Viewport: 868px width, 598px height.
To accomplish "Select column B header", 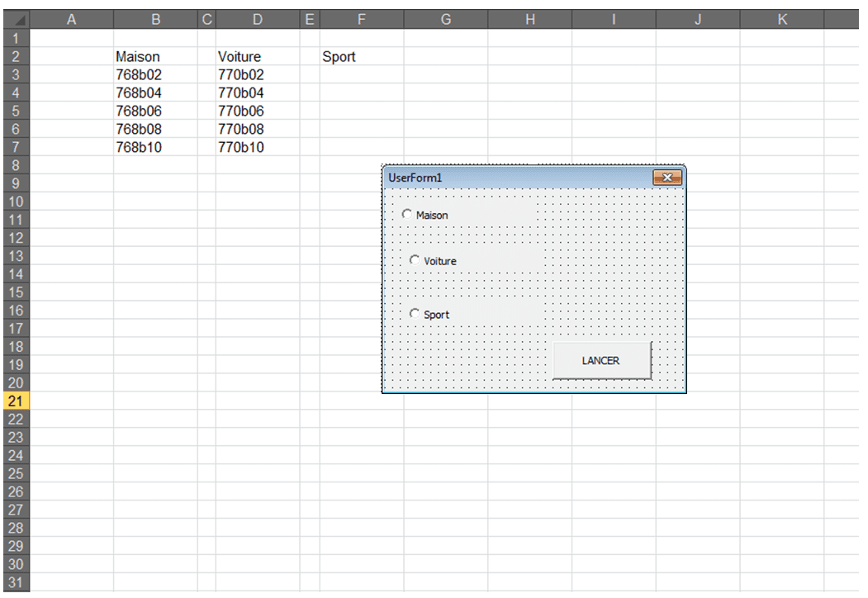I will click(x=156, y=19).
